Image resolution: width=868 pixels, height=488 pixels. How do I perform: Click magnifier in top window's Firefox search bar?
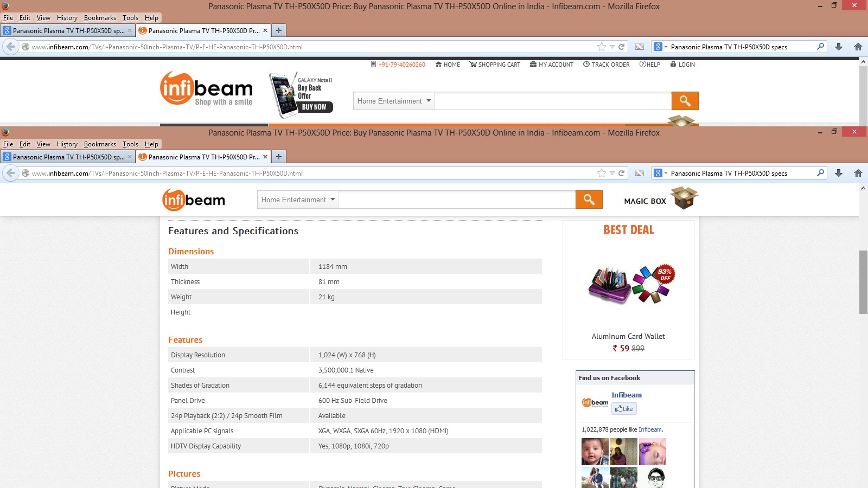point(820,47)
